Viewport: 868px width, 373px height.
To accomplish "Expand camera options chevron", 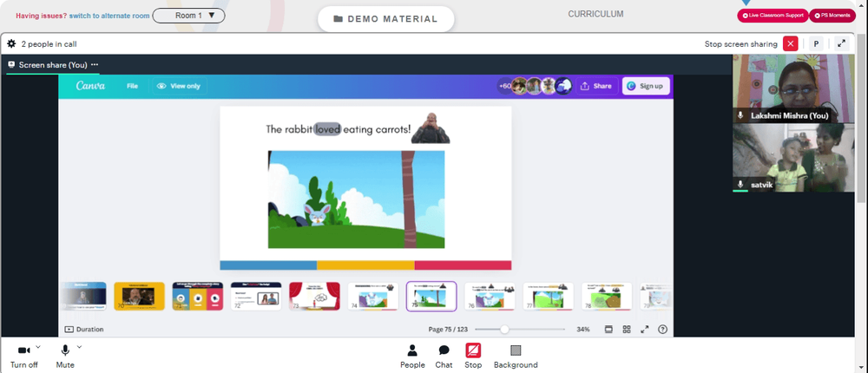I will click(x=38, y=347).
